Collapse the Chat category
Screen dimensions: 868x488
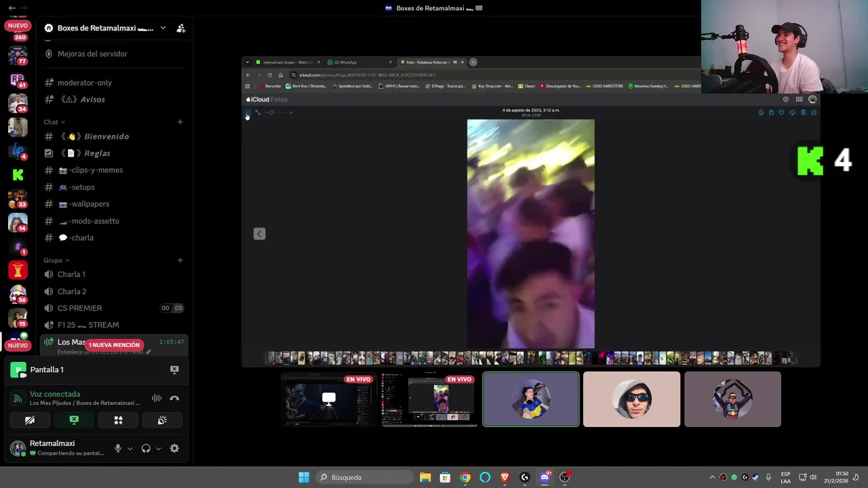click(x=54, y=122)
